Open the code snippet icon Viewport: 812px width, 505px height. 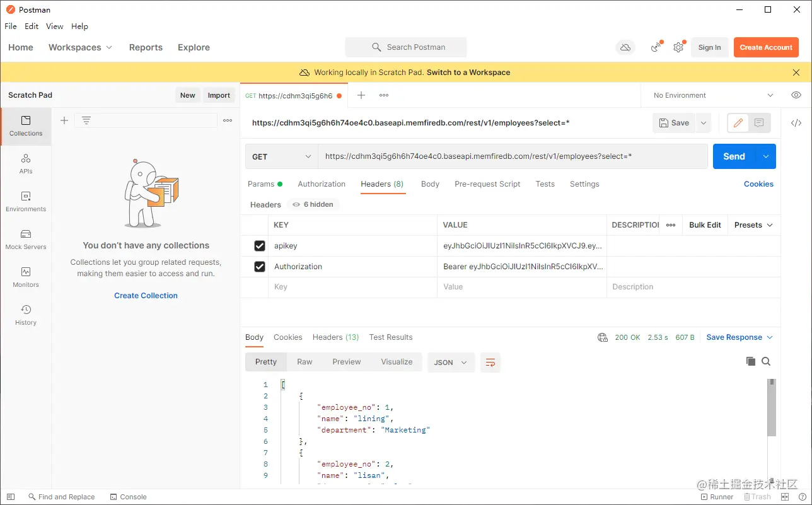pyautogui.click(x=796, y=123)
